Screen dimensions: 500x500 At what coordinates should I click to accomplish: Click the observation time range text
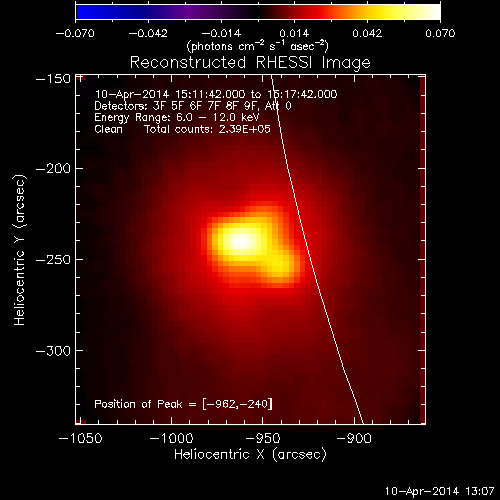click(216, 94)
